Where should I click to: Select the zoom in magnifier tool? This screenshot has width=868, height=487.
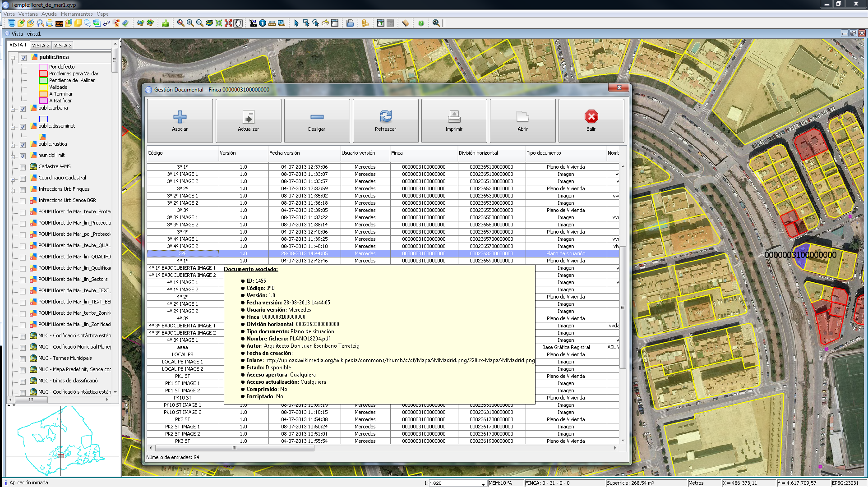click(190, 23)
